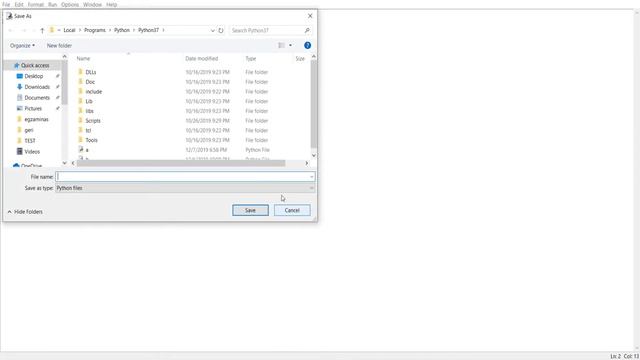Click the Back navigation arrow
The image size is (640, 360).
click(11, 31)
